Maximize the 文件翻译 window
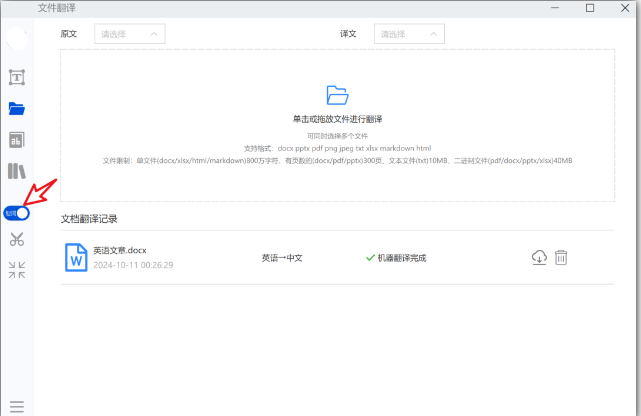Viewport: 641px width, 416px height. [590, 8]
